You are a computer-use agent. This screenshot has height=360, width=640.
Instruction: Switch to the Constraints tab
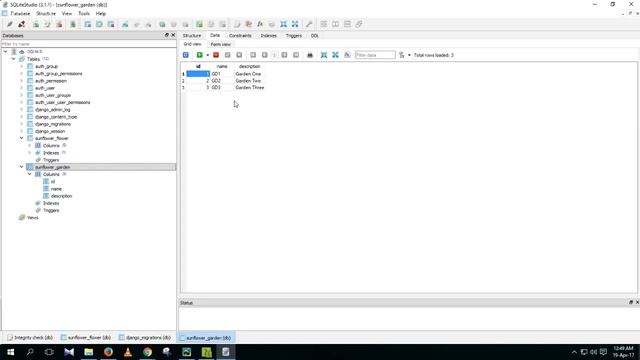pos(240,36)
